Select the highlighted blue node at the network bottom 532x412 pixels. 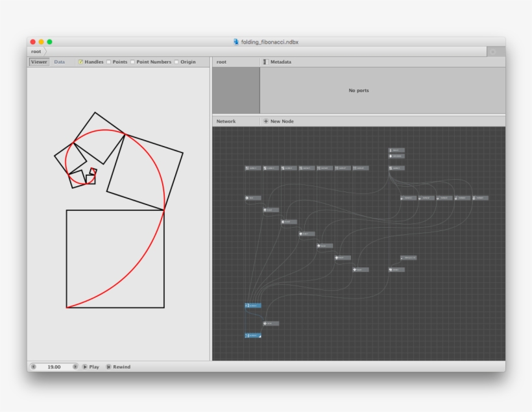coord(252,335)
